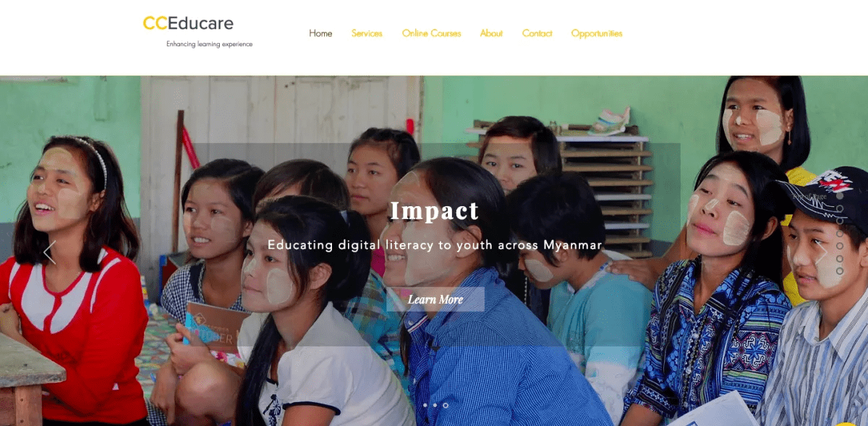868x426 pixels.
Task: Click the Enhancing learning experience tagline
Action: click(210, 44)
